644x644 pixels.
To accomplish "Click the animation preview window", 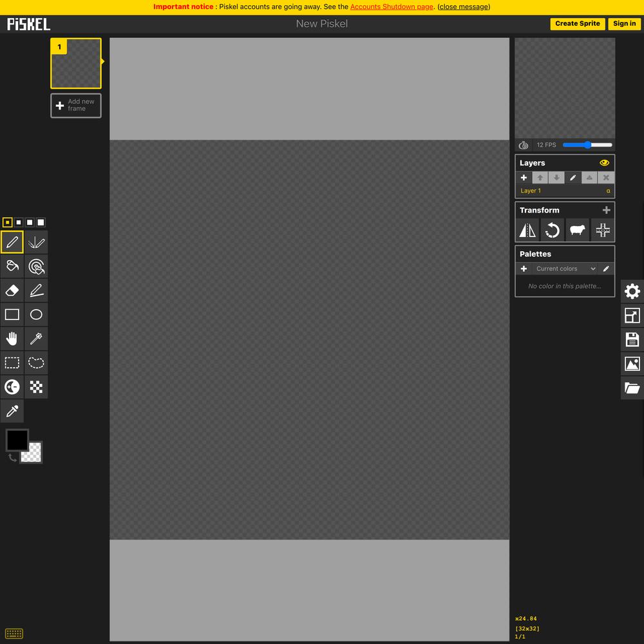I will pyautogui.click(x=565, y=88).
